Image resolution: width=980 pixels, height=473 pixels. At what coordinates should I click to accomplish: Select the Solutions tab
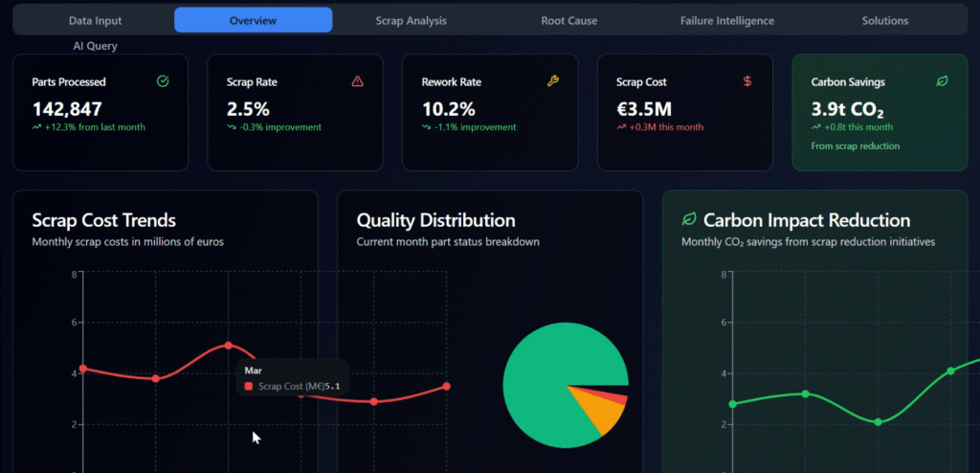[x=884, y=20]
